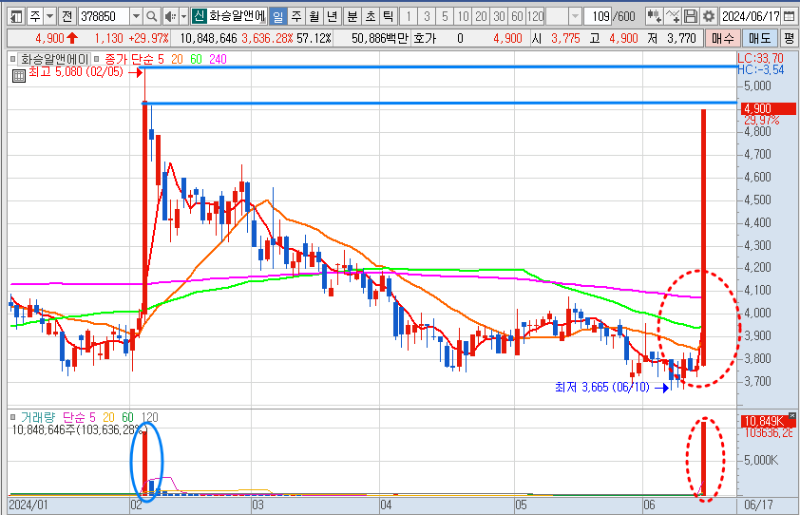This screenshot has height=515, width=800.
Task: Focus the stock code field 378850
Action: (104, 16)
